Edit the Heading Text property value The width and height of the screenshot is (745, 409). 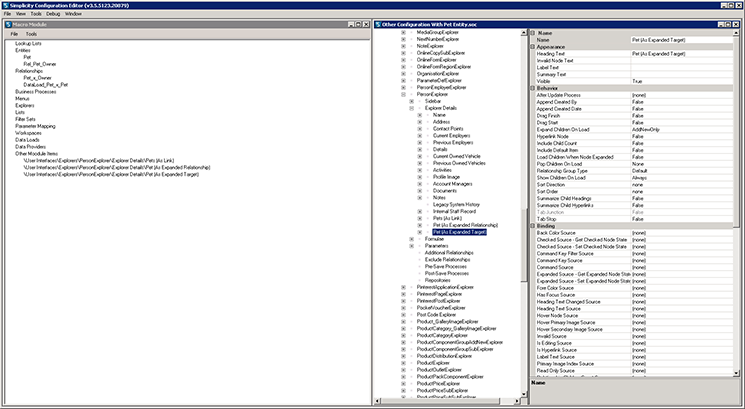click(682, 54)
